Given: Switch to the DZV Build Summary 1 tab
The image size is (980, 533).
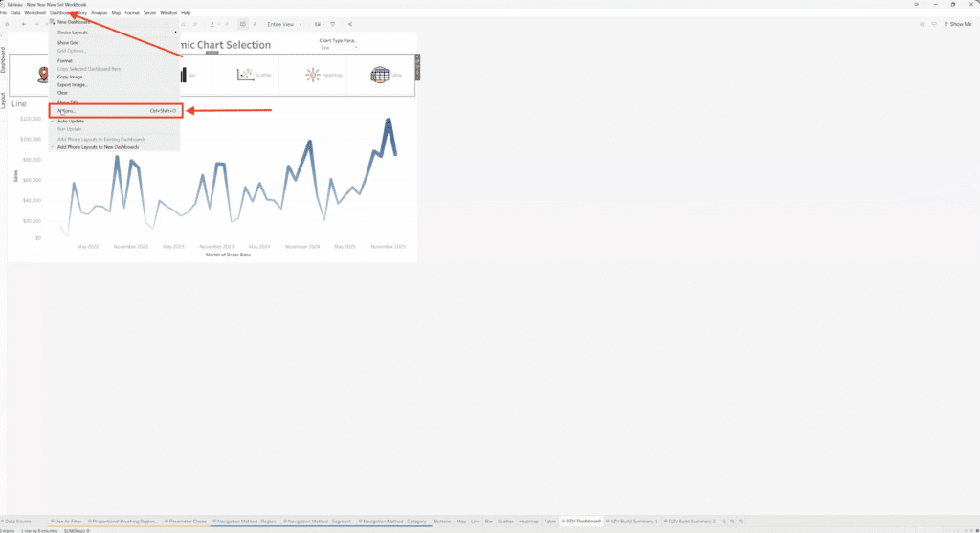Looking at the screenshot, I should [634, 521].
